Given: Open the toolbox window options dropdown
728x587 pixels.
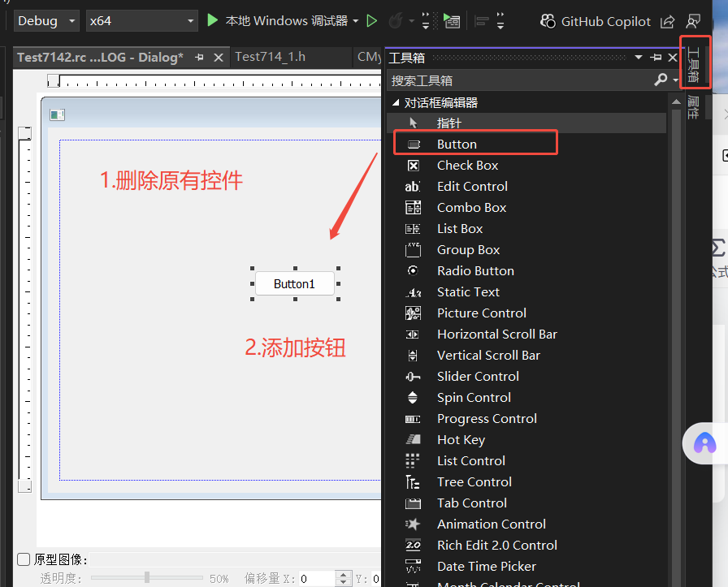Looking at the screenshot, I should point(639,57).
